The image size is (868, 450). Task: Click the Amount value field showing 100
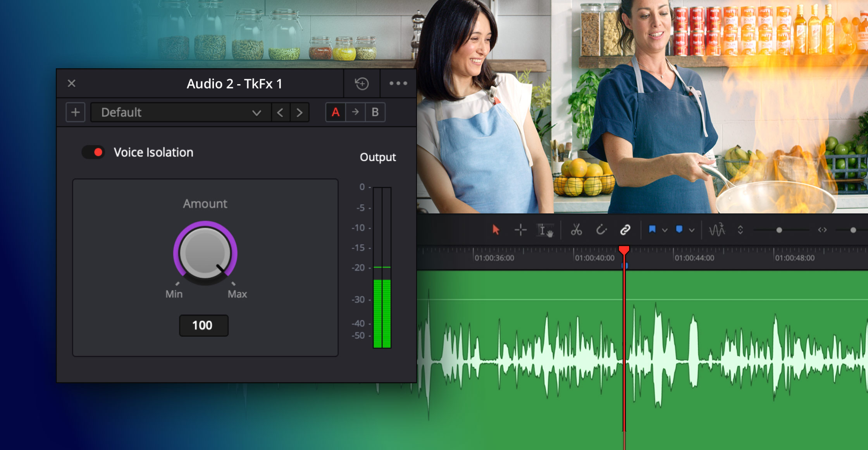pyautogui.click(x=203, y=325)
